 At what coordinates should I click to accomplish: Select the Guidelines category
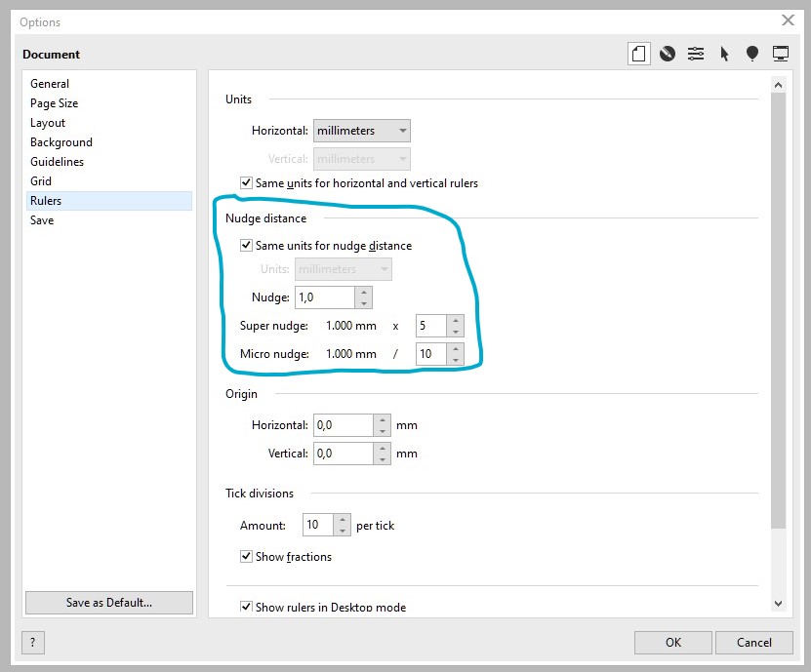tap(61, 161)
